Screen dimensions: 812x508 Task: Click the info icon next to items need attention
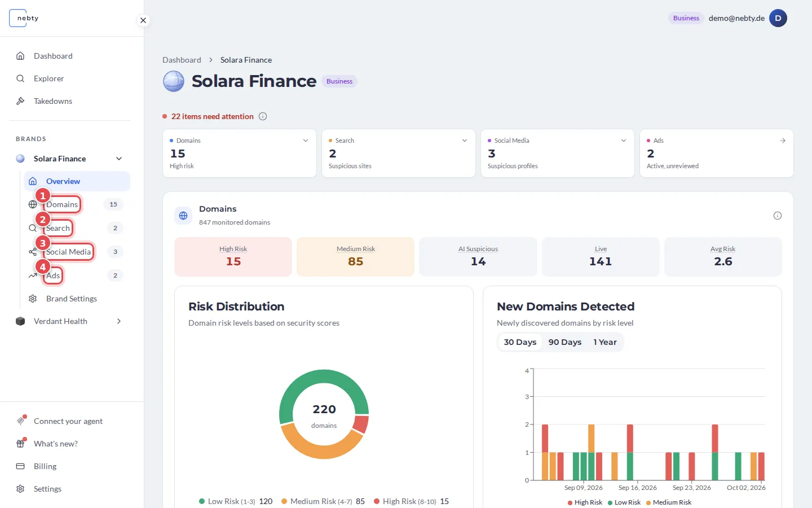pos(263,116)
